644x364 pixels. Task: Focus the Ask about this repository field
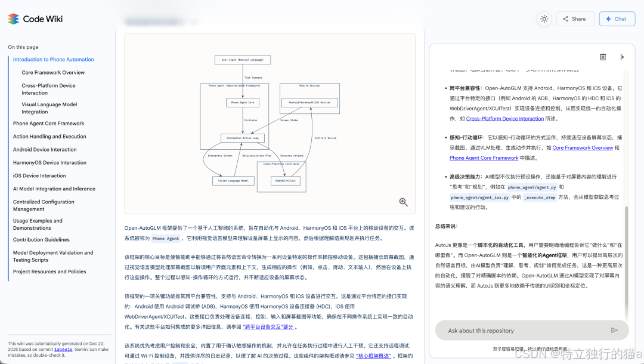(532, 331)
